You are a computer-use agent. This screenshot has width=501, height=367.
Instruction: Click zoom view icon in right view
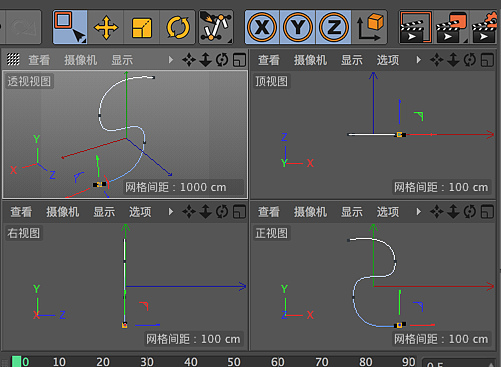tap(206, 212)
